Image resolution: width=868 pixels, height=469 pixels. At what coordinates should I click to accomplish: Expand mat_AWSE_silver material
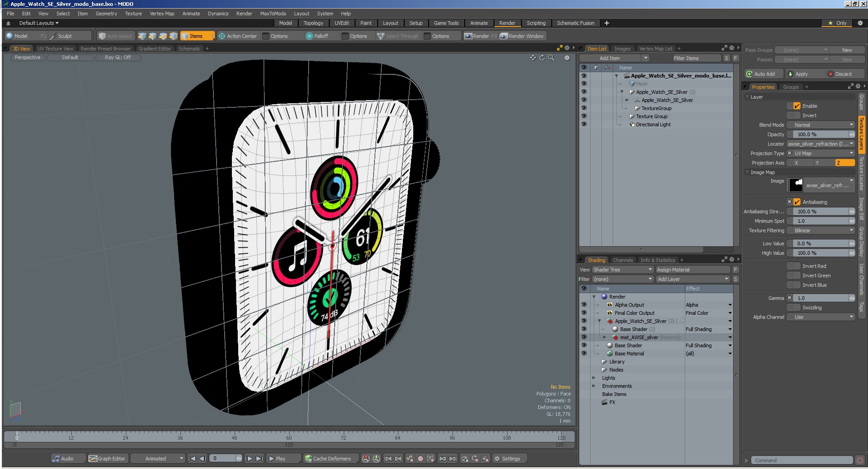(x=605, y=337)
